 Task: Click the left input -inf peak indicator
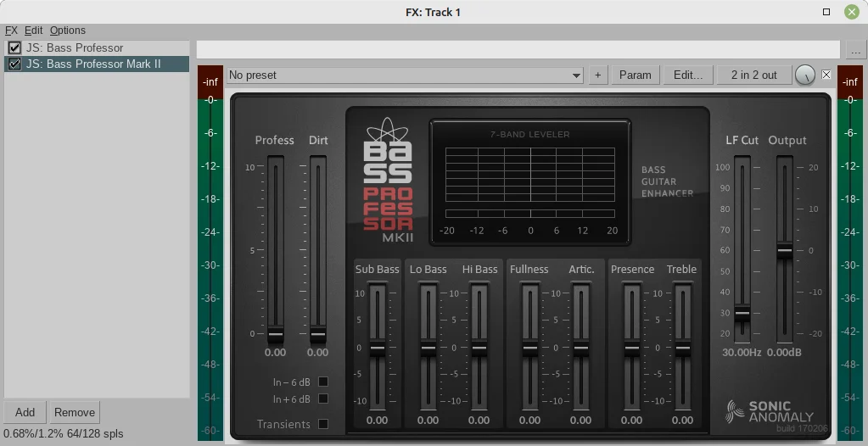[x=210, y=82]
